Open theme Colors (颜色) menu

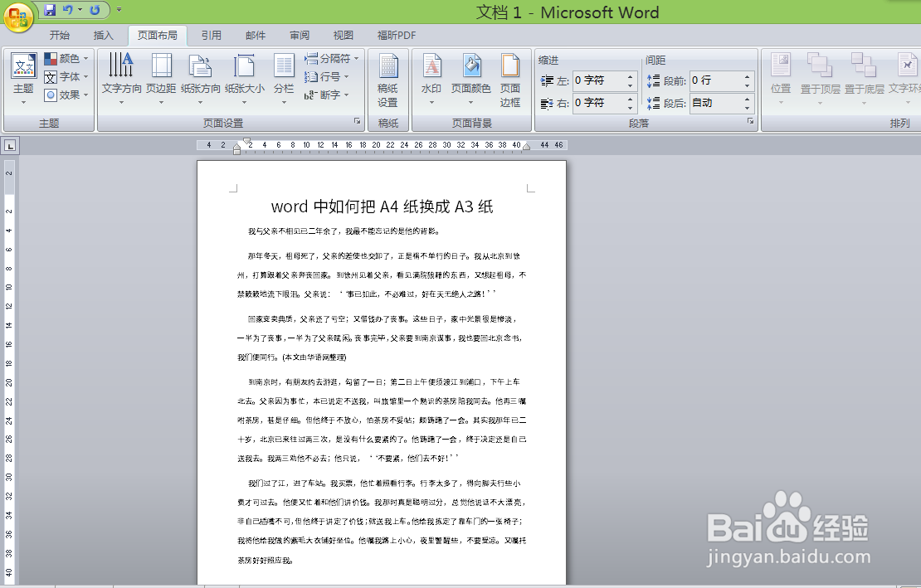[66, 59]
